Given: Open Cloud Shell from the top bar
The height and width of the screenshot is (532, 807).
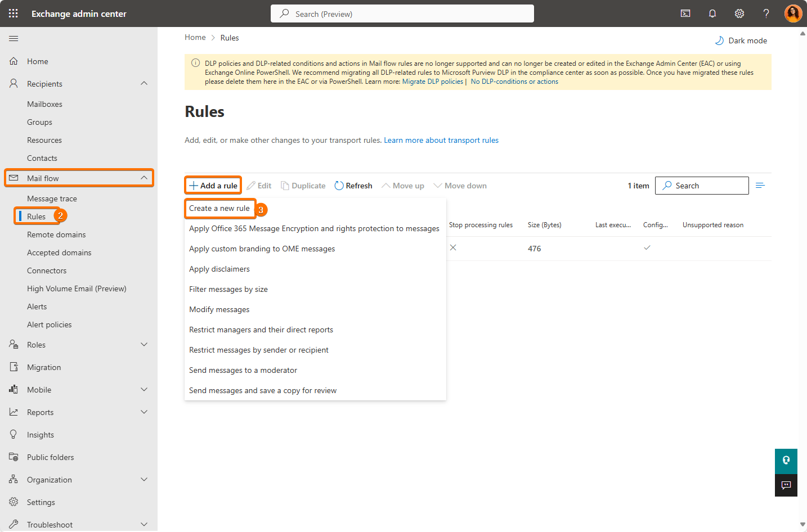Looking at the screenshot, I should 685,13.
